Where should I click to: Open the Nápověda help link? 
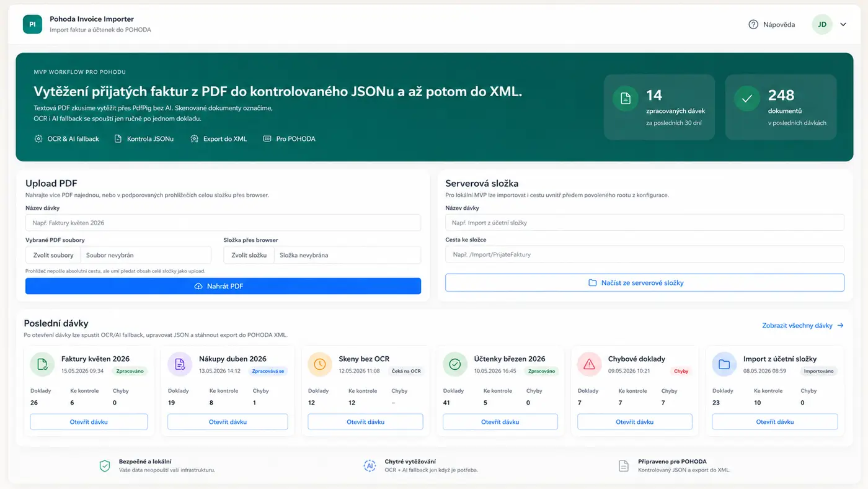[779, 25]
